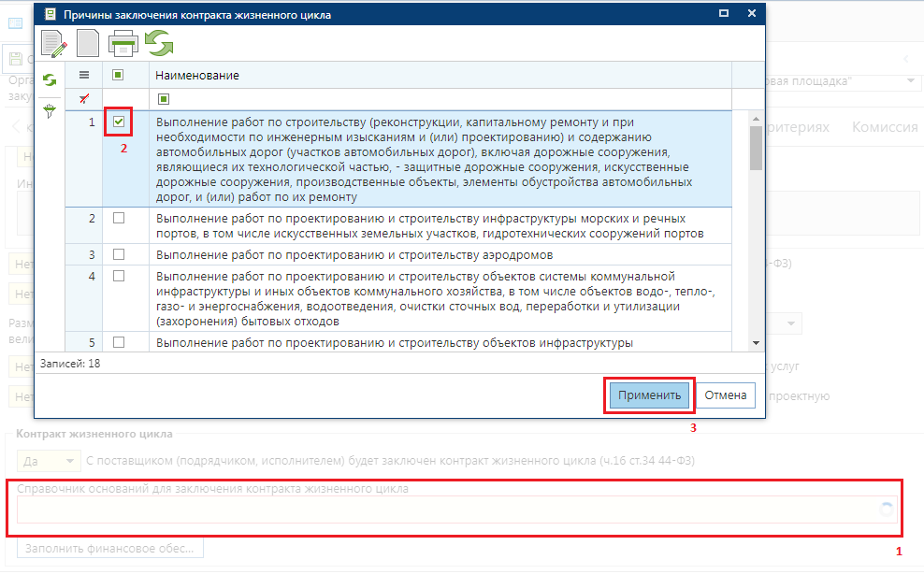The image size is (924, 574).
Task: Clear filter using the red funnel icon
Action: click(x=84, y=98)
